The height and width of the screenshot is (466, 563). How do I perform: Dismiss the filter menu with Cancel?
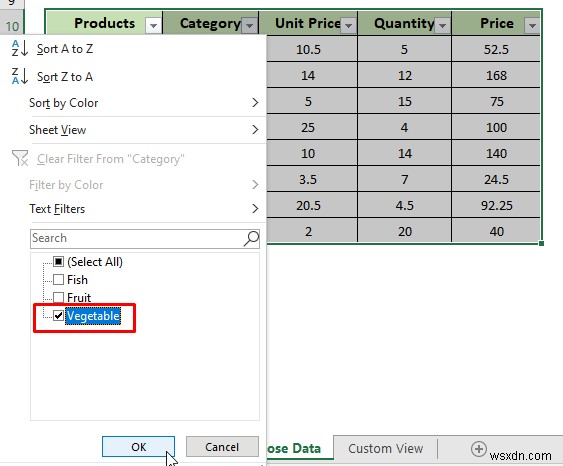222,447
